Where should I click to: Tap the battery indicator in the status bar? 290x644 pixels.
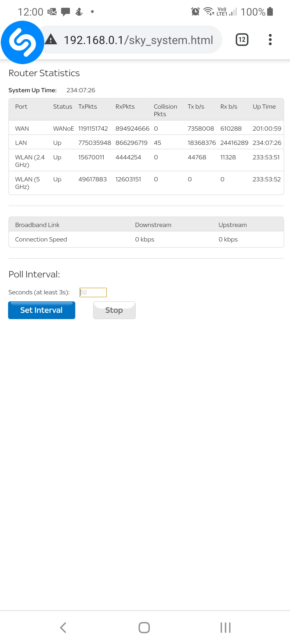269,12
